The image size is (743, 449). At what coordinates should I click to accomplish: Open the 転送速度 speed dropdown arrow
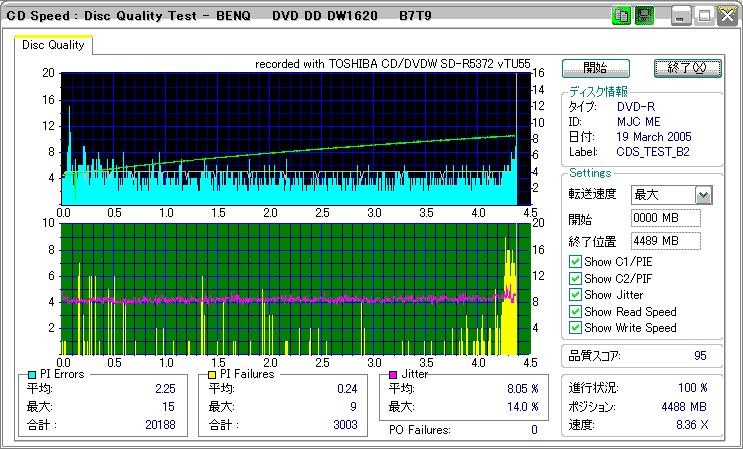(x=703, y=195)
